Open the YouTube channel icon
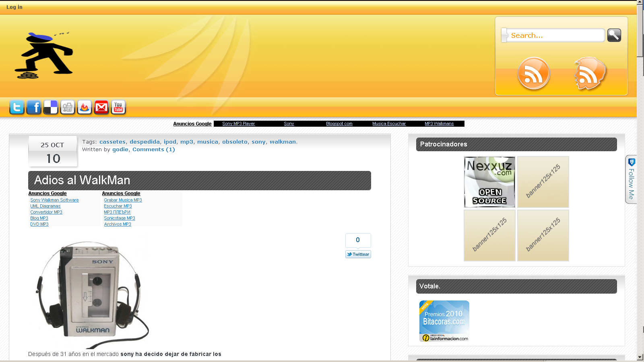Screen dimensions: 644x362 point(118,107)
